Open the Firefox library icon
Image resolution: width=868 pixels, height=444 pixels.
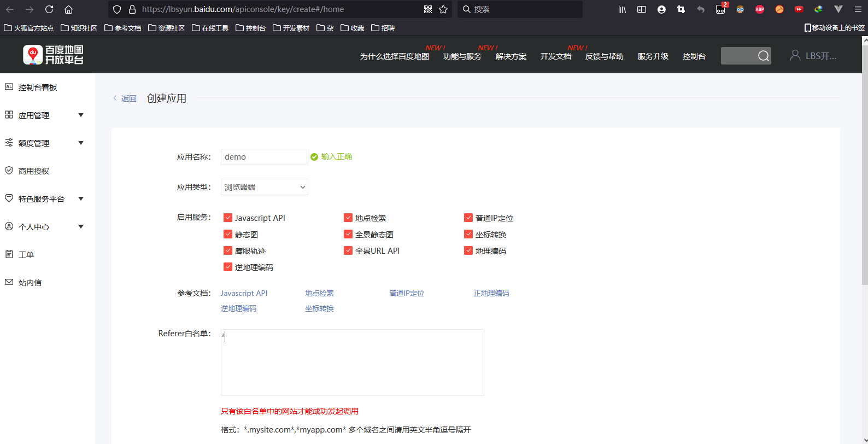coord(622,9)
